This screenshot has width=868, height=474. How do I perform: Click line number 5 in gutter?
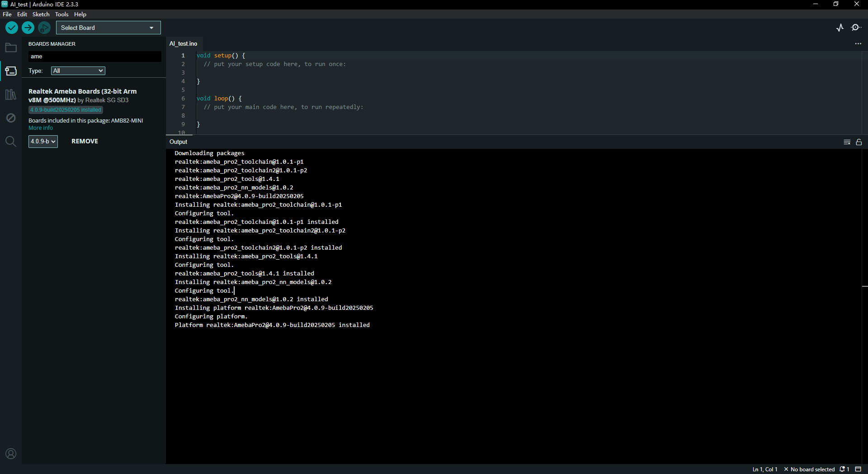pyautogui.click(x=183, y=90)
